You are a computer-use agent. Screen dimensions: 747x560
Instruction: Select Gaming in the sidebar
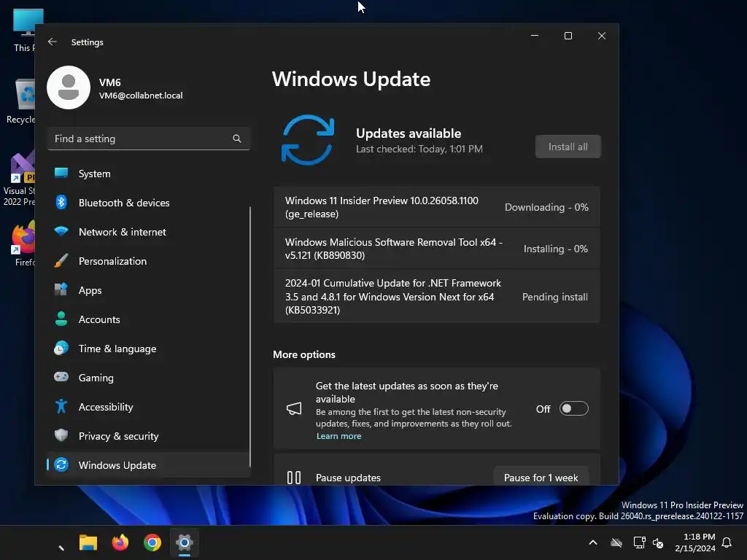coord(148,378)
